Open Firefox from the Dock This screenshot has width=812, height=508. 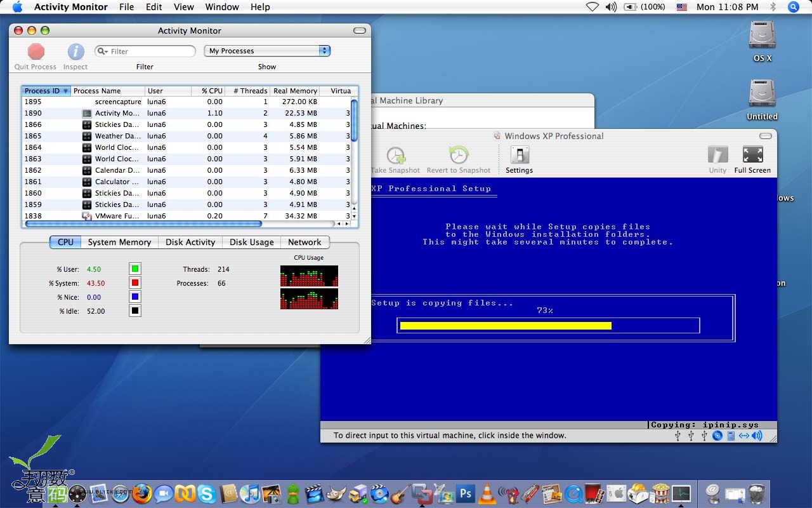coord(142,493)
